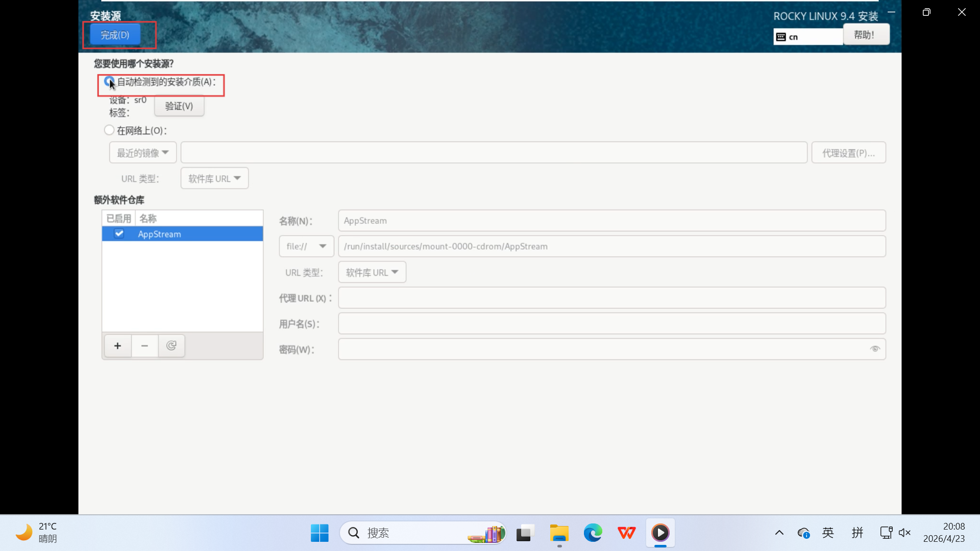This screenshot has height=551, width=980.
Task: Open File Explorer from the taskbar
Action: point(559,533)
